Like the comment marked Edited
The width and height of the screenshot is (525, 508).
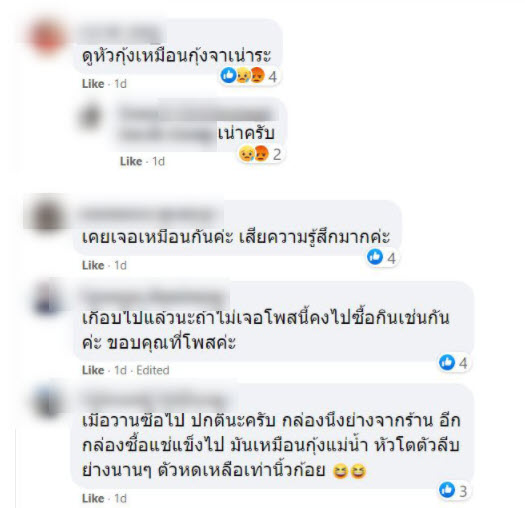tap(93, 370)
